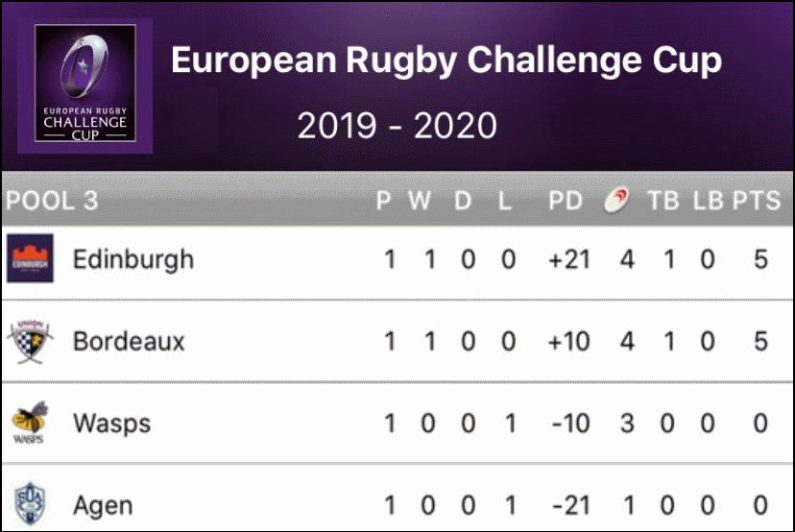Open the Bordeaux team crest
Viewport: 795px width, 532px height.
[x=30, y=341]
